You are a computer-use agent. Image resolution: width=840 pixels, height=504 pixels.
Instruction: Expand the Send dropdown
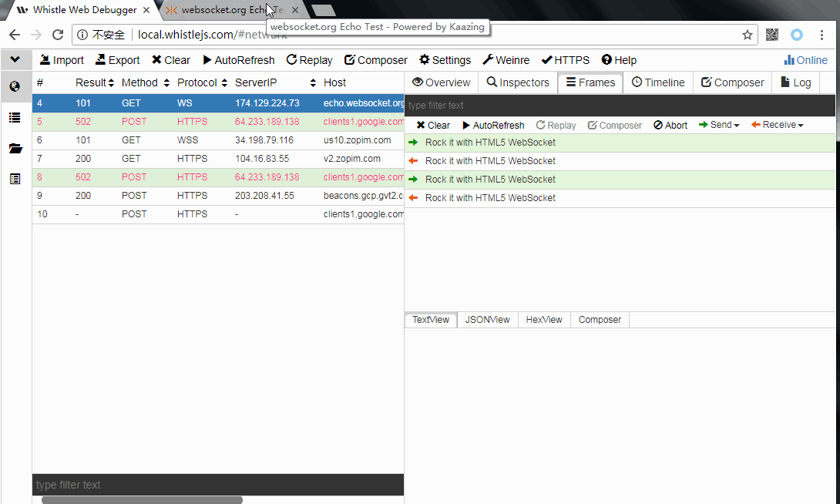[x=719, y=125]
